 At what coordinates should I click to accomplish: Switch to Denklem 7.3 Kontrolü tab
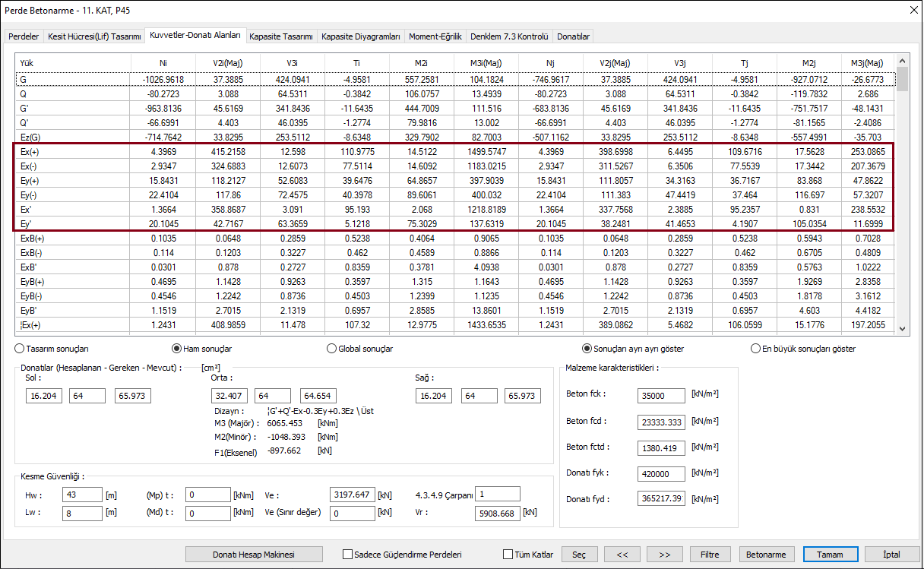[509, 36]
